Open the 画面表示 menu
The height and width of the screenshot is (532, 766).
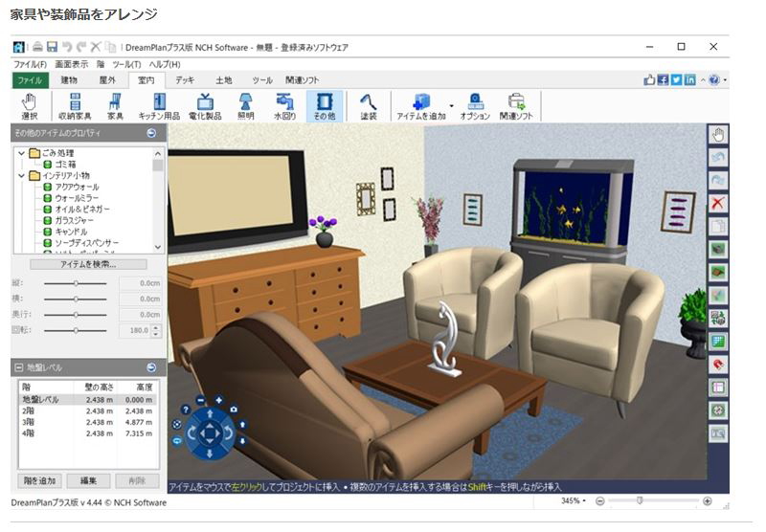pyautogui.click(x=71, y=64)
